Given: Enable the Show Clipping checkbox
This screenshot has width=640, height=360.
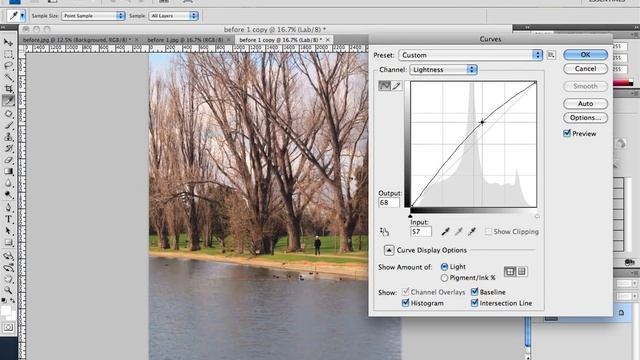Looking at the screenshot, I should (488, 231).
